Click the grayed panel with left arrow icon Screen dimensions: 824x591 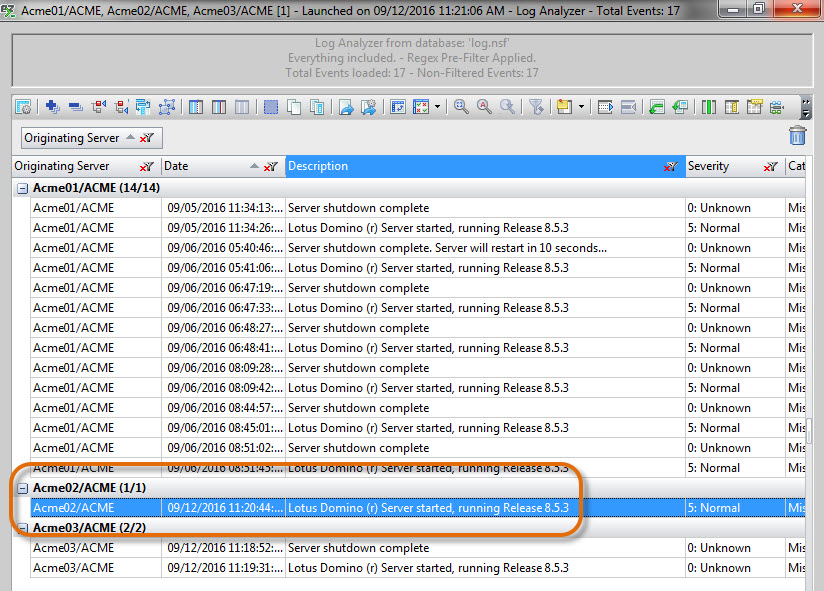pos(629,107)
